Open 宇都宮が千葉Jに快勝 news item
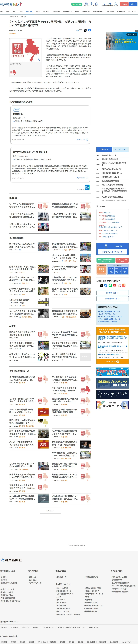The image size is (138, 644). 109,155
